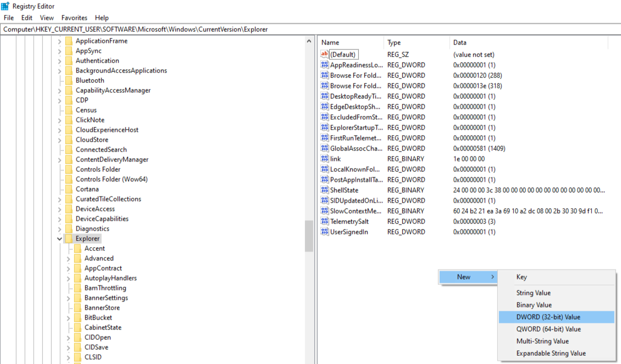The height and width of the screenshot is (364, 621).
Task: Expand the CapabilityAccessManager key
Action: [x=59, y=91]
